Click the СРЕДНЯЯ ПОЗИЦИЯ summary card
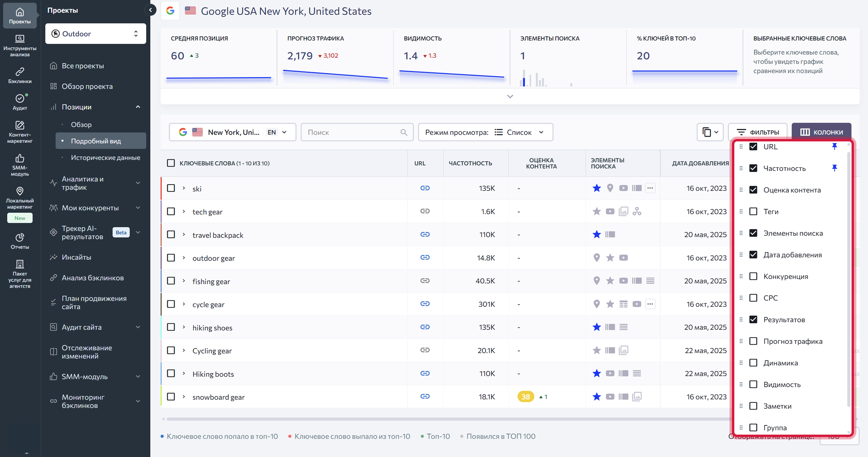Image resolution: width=868 pixels, height=457 pixels. tap(219, 57)
